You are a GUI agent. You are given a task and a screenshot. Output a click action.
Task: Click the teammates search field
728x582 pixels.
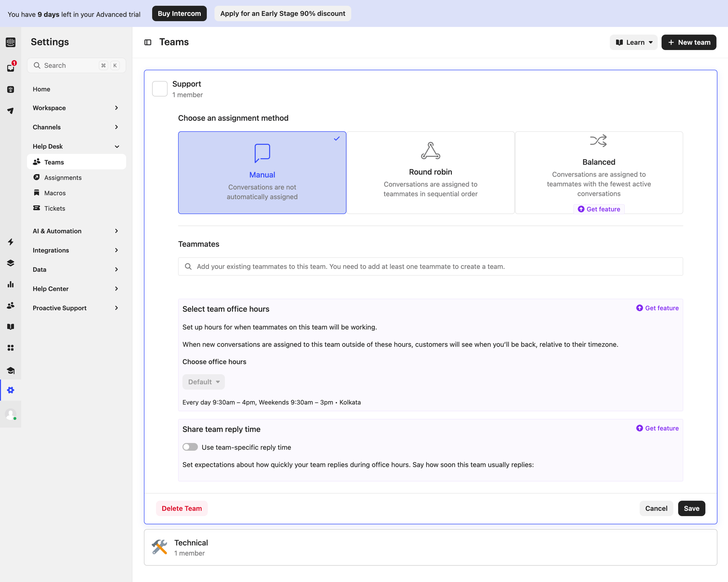click(x=430, y=266)
